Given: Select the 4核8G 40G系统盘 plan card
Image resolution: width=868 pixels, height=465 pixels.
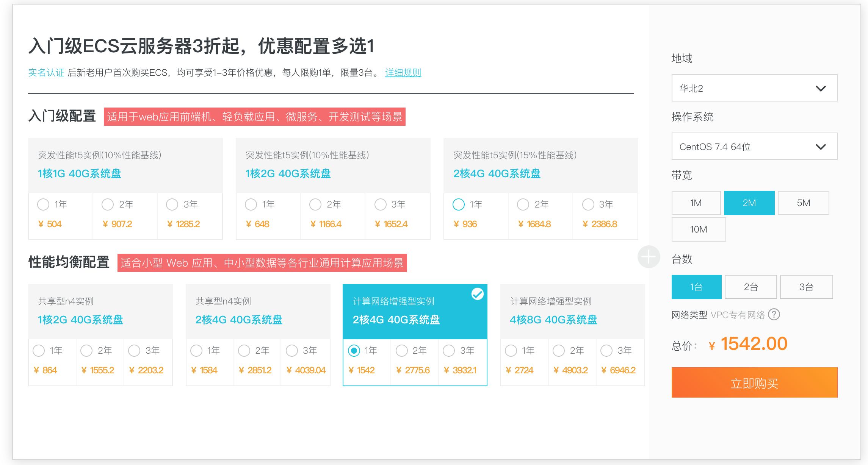Looking at the screenshot, I should 572,312.
